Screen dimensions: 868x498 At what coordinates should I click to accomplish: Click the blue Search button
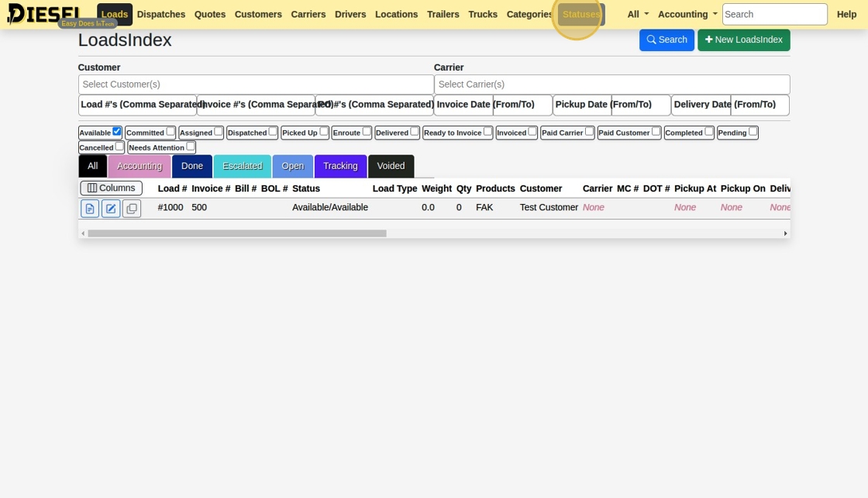[666, 40]
